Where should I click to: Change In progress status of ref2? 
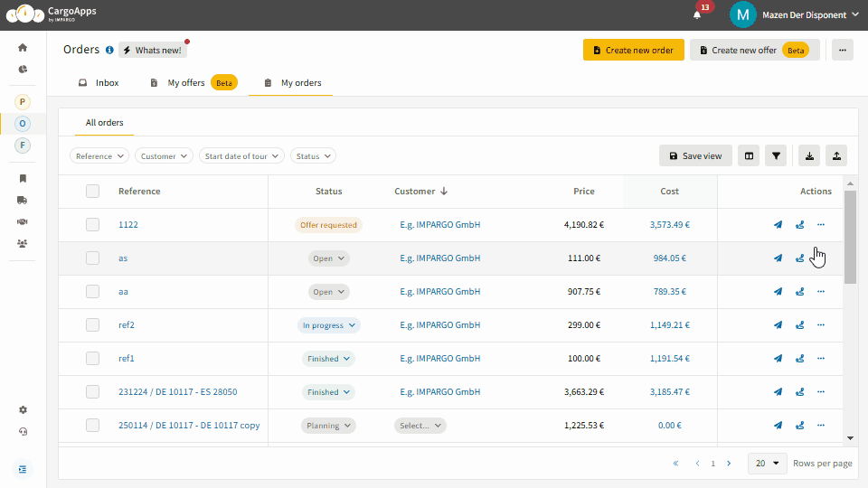[x=329, y=325]
